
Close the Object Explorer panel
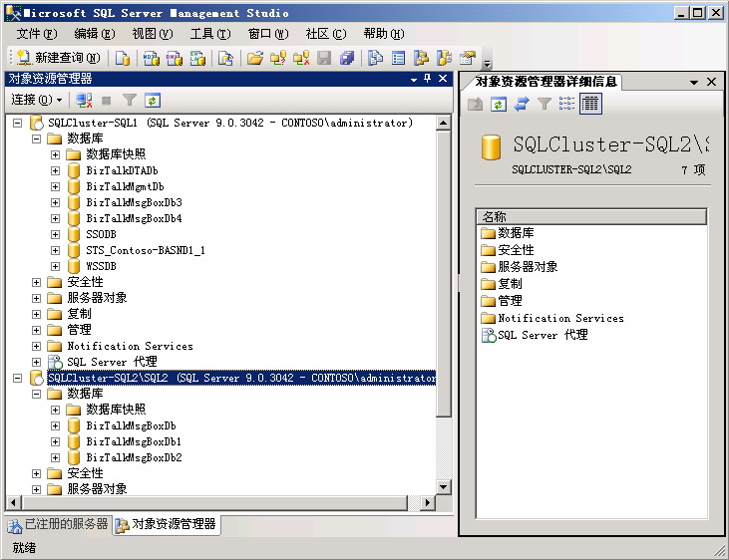click(x=443, y=79)
